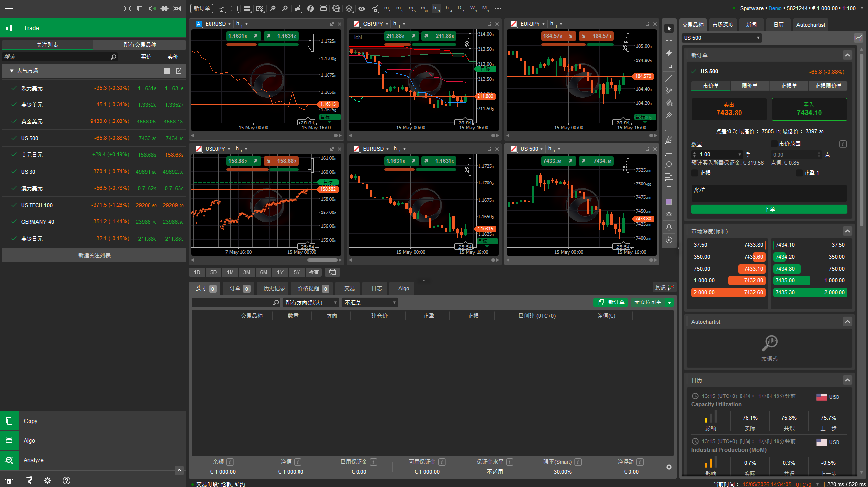
Task: Click the zoom out magnifier
Action: [x=273, y=8]
